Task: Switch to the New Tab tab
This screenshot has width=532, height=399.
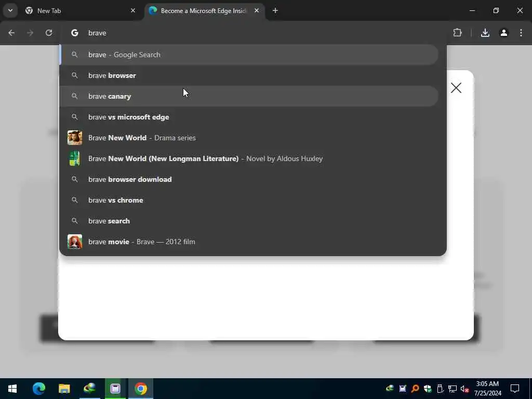Action: tap(79, 11)
